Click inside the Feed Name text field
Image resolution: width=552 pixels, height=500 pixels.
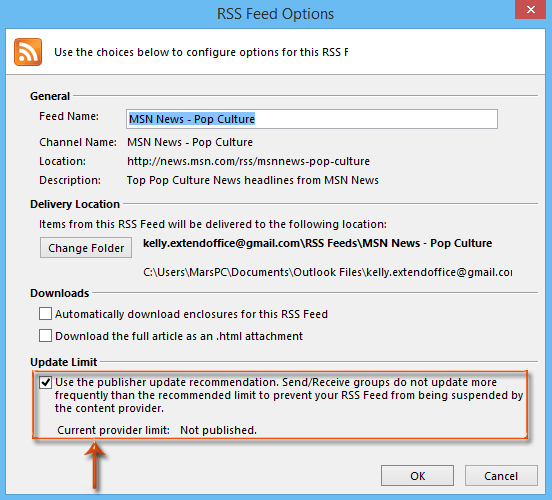click(x=312, y=119)
